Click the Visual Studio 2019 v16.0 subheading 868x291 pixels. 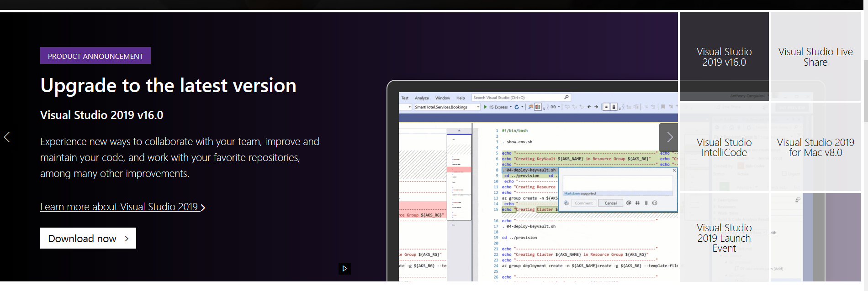coord(101,115)
